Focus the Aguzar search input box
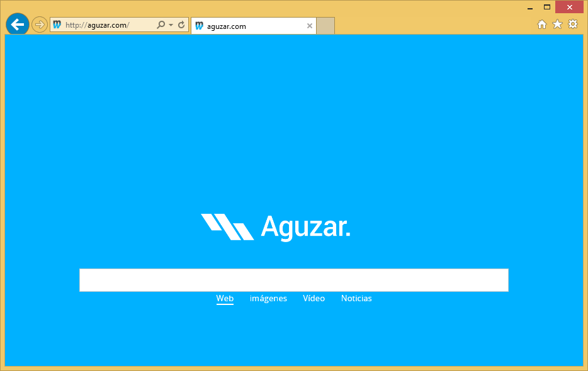The width and height of the screenshot is (588, 371). [293, 280]
